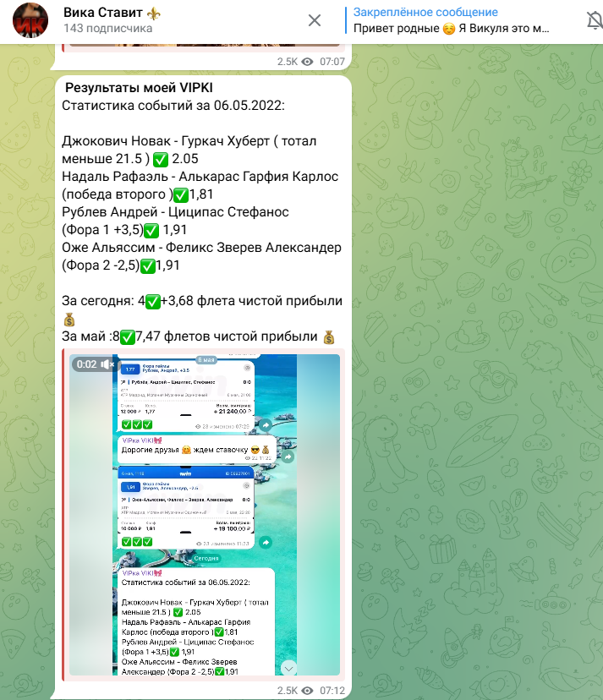The height and width of the screenshot is (700, 603).
Task: Click forward arrow beside the Зверев bet
Action: click(x=265, y=541)
